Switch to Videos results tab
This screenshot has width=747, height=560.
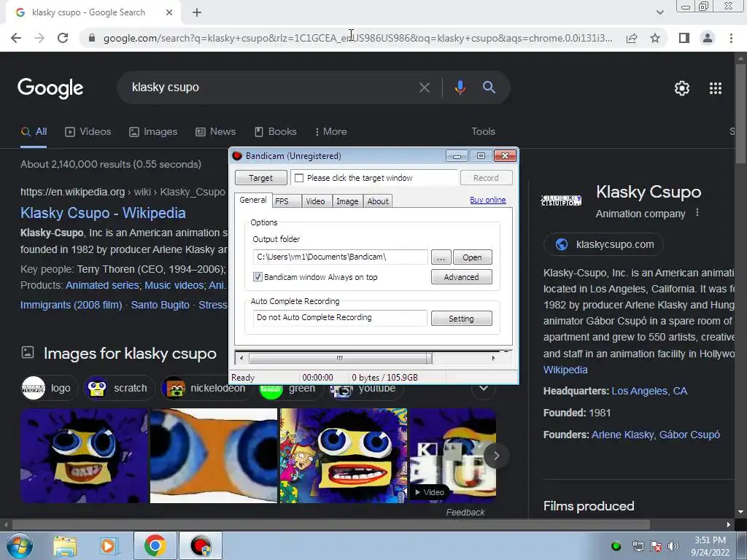(88, 132)
